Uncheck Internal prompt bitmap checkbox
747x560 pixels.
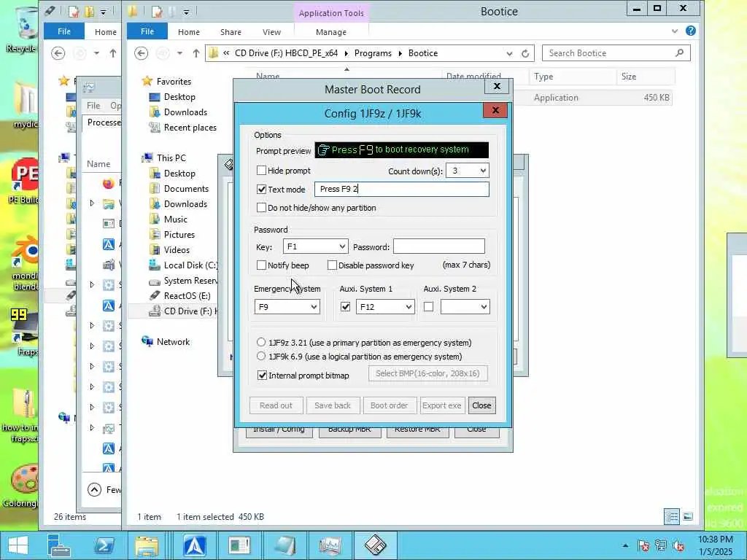262,376
